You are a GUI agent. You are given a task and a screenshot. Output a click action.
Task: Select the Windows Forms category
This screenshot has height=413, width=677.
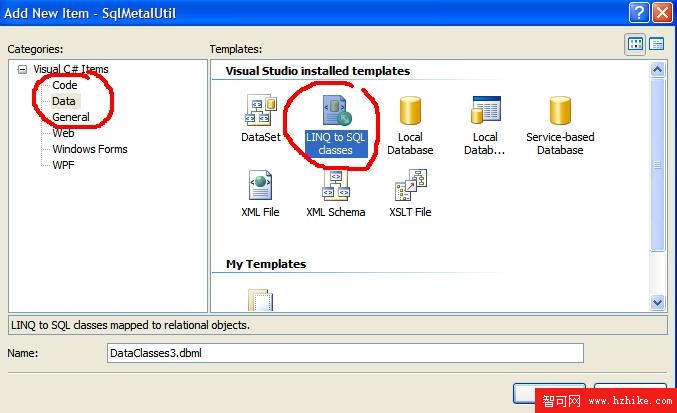[x=90, y=149]
